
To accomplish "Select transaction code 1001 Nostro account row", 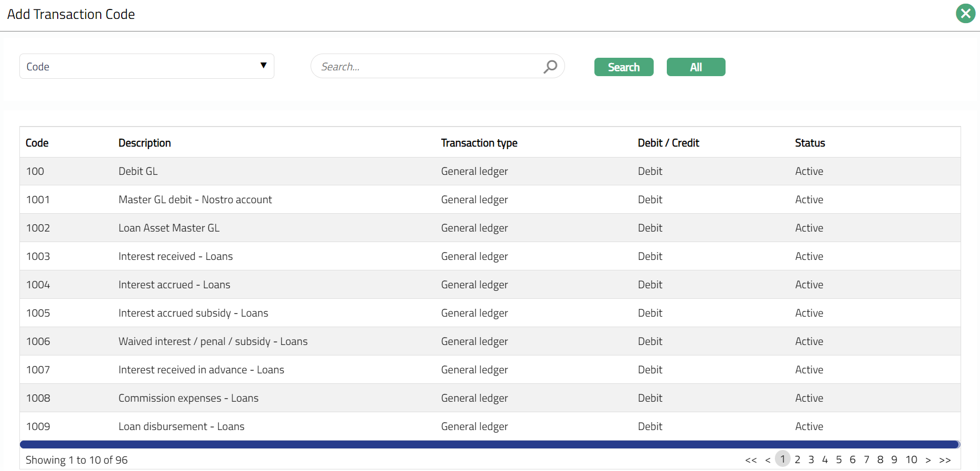I will coord(195,200).
